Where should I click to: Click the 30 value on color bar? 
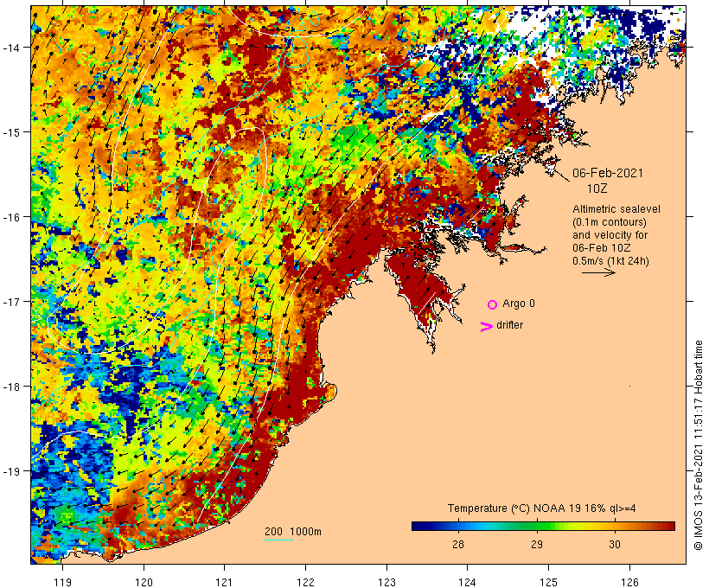pos(615,545)
